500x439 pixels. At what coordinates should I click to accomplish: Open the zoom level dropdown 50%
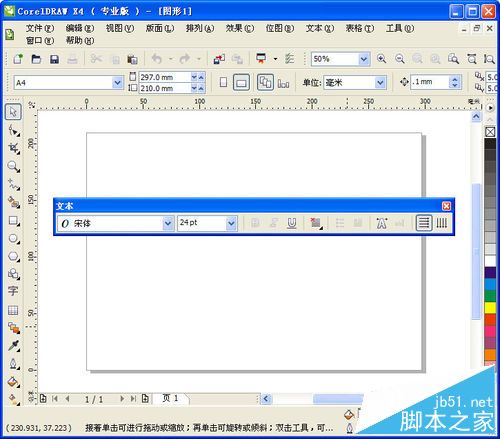coord(364,59)
